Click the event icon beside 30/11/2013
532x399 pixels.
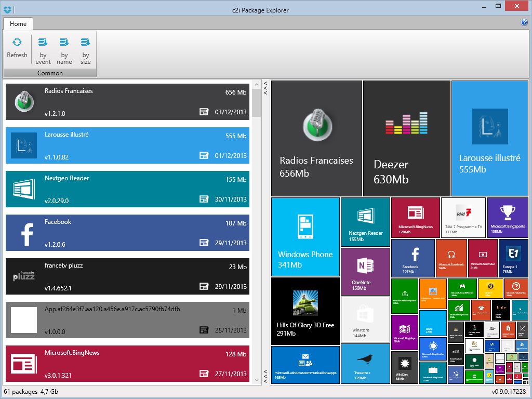click(204, 199)
